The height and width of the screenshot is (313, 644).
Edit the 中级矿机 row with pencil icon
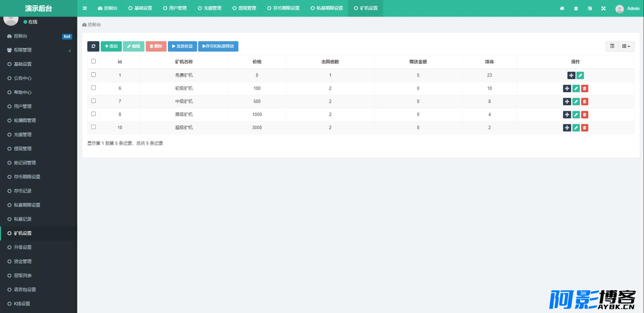pos(576,101)
